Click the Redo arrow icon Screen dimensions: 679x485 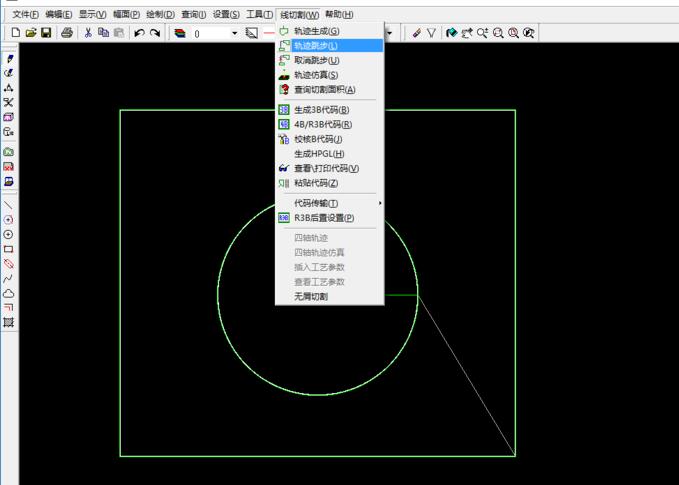click(155, 33)
